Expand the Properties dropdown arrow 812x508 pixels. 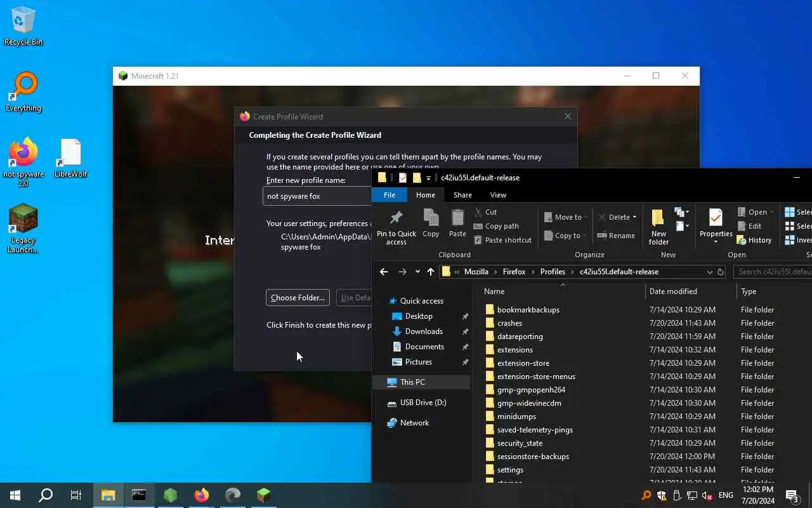[716, 242]
